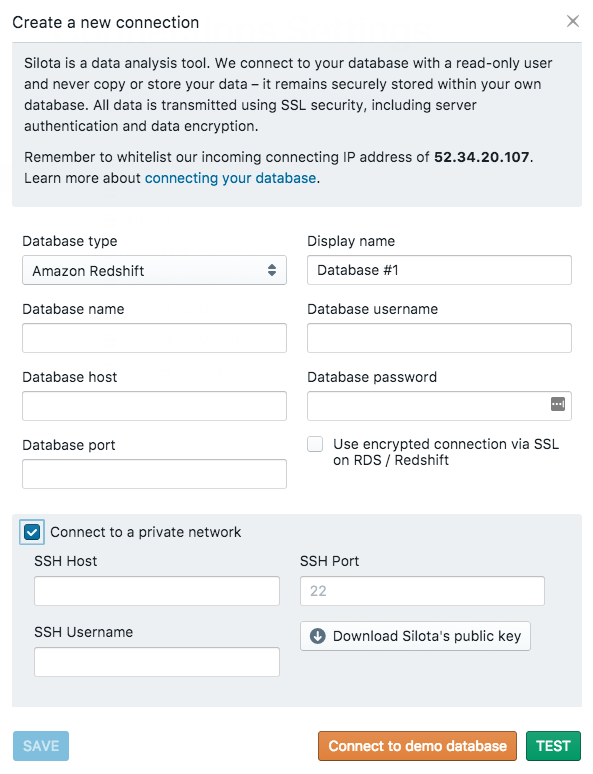Click the TEST button
Image resolution: width=593 pixels, height=774 pixels.
click(553, 746)
